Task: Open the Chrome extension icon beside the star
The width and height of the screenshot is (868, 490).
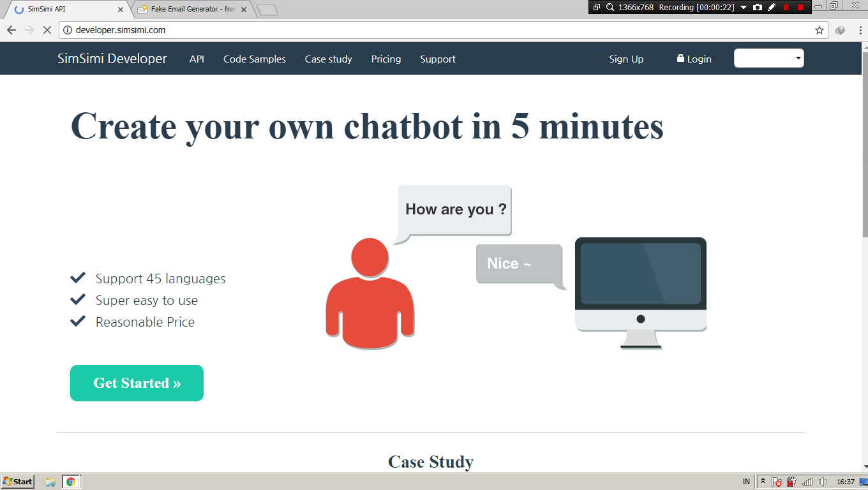Action: click(x=840, y=30)
